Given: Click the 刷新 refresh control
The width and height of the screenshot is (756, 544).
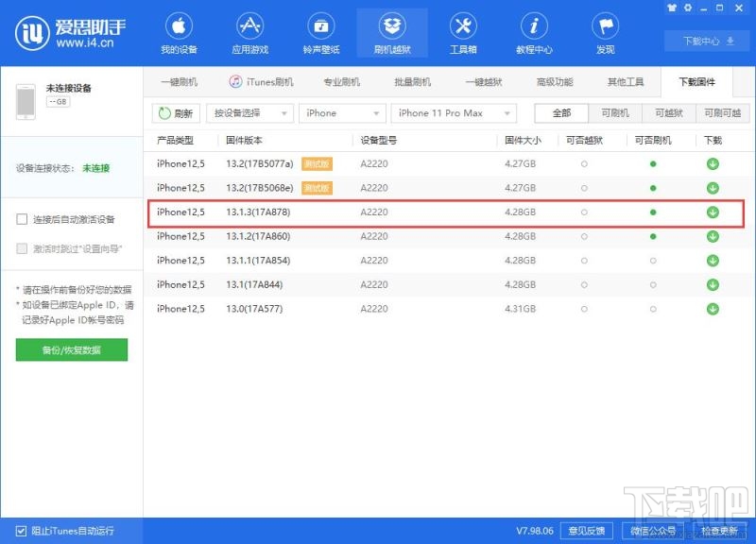Looking at the screenshot, I should pos(175,113).
